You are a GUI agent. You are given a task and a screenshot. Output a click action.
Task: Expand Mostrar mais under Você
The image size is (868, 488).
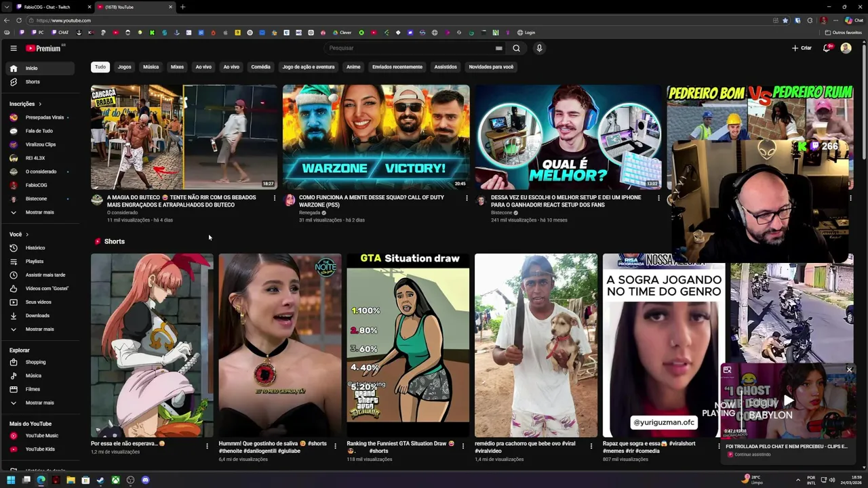pos(40,329)
